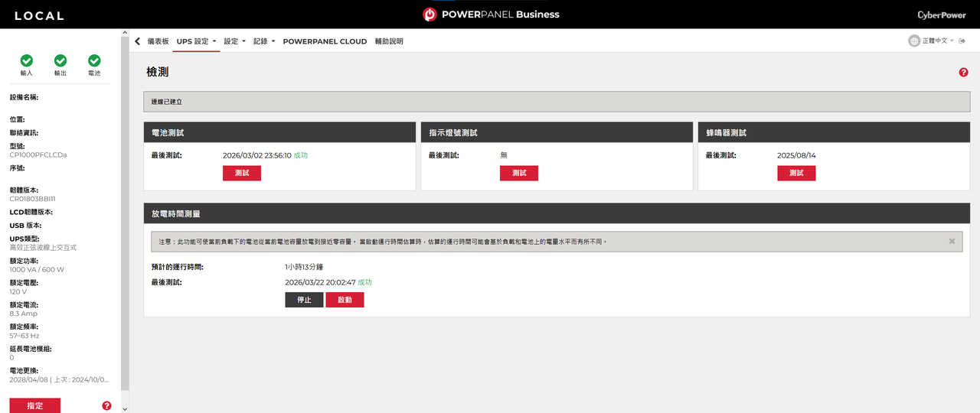Start the battery test with 測試 button
Viewport: 980px width, 413px height.
click(x=242, y=174)
